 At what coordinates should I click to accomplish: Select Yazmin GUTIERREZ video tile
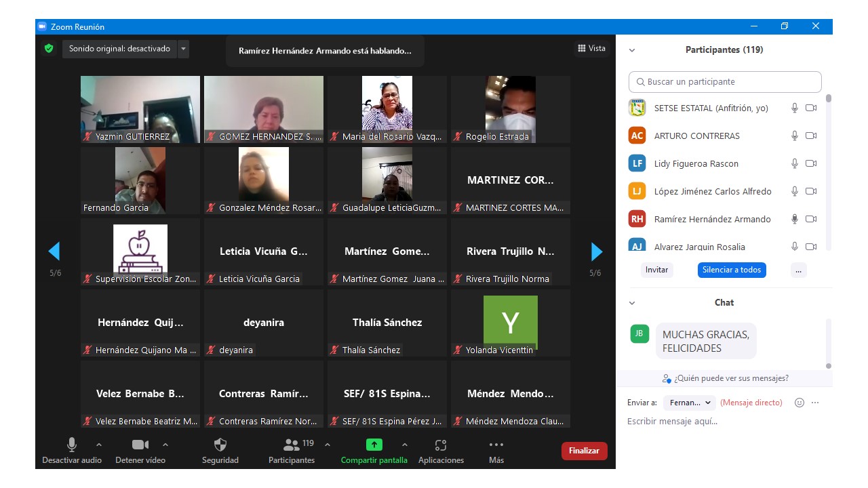(x=140, y=109)
